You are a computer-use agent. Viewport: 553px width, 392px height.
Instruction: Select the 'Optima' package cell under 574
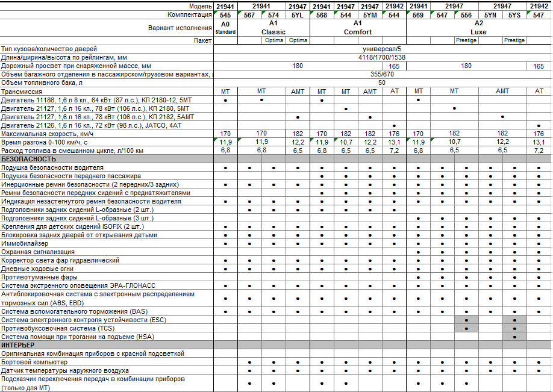point(274,40)
